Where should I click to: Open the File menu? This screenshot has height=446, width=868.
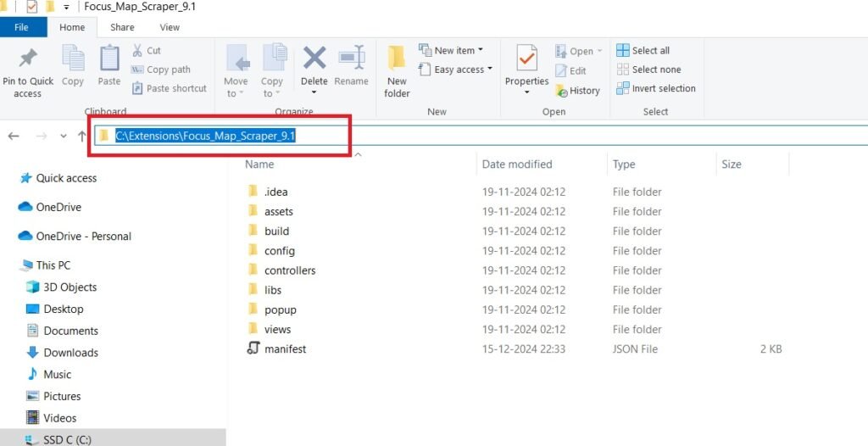pyautogui.click(x=21, y=27)
